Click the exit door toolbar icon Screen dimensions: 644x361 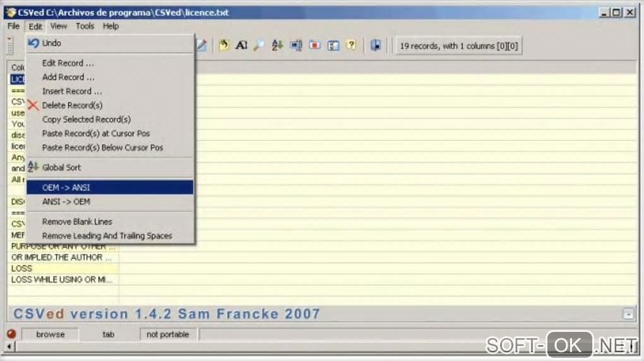[x=376, y=46]
